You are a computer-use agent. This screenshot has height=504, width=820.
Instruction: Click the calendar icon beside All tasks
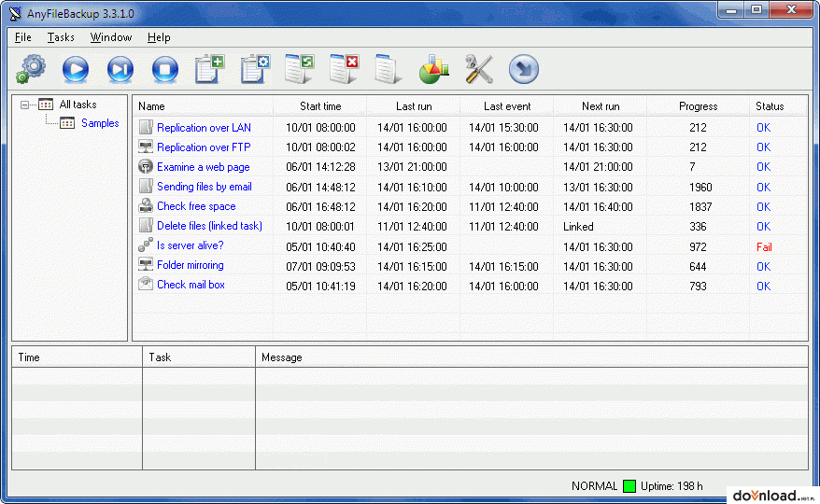click(46, 105)
